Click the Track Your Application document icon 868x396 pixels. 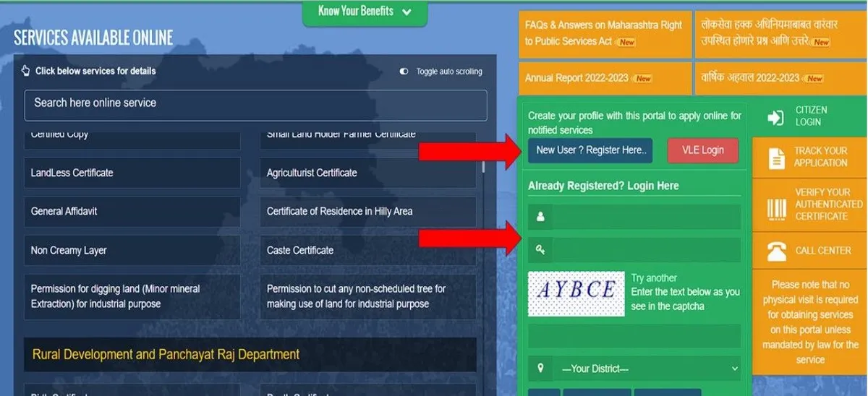click(776, 158)
